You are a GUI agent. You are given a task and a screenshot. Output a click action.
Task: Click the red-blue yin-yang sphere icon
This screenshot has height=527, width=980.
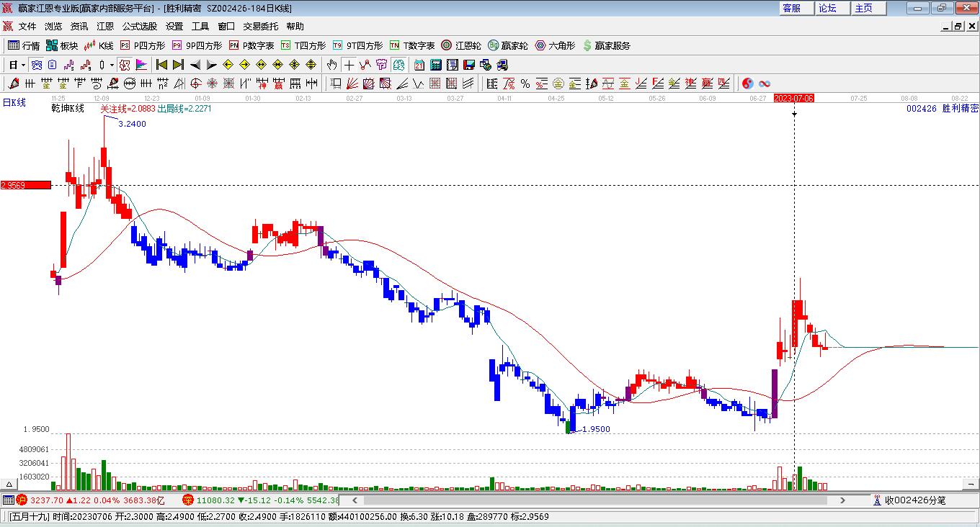[748, 84]
